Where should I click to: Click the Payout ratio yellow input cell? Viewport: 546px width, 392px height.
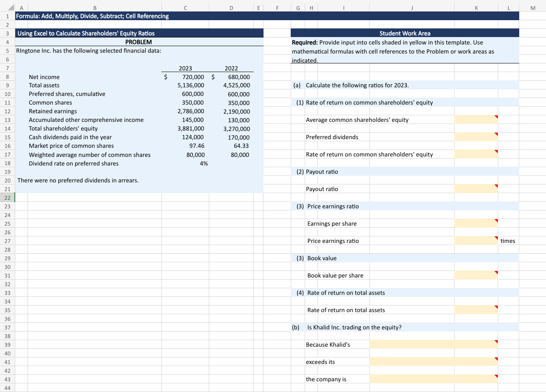coord(476,189)
